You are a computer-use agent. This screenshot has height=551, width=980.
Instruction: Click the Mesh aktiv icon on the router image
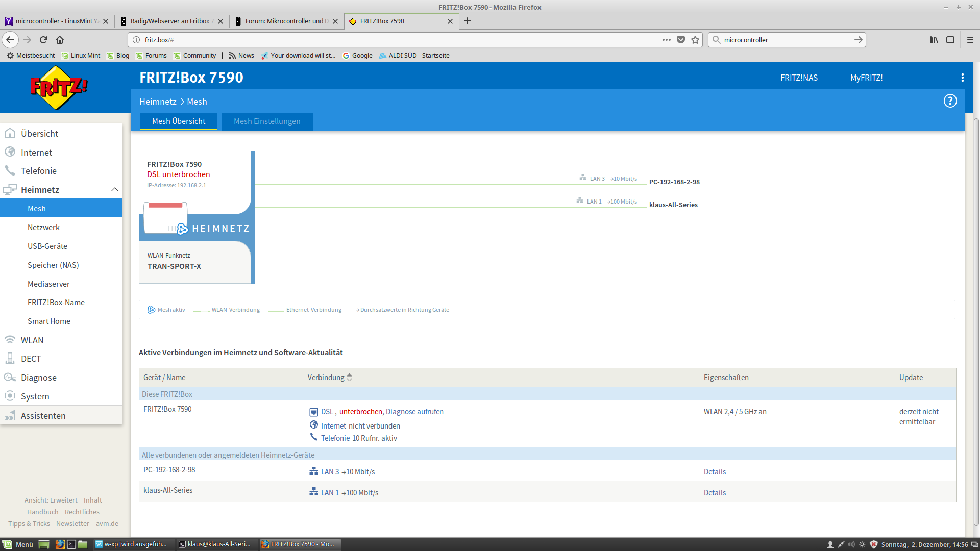(182, 229)
